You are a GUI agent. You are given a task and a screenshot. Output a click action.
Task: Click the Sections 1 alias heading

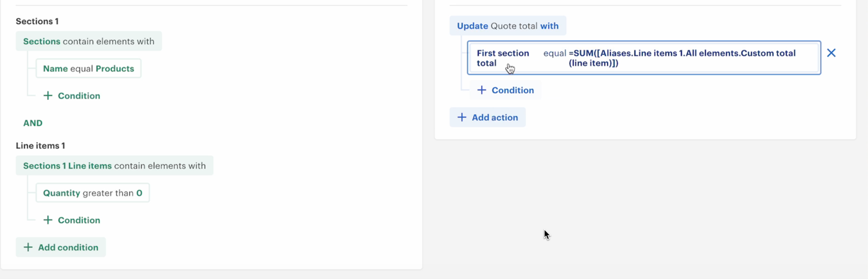pyautogui.click(x=37, y=22)
